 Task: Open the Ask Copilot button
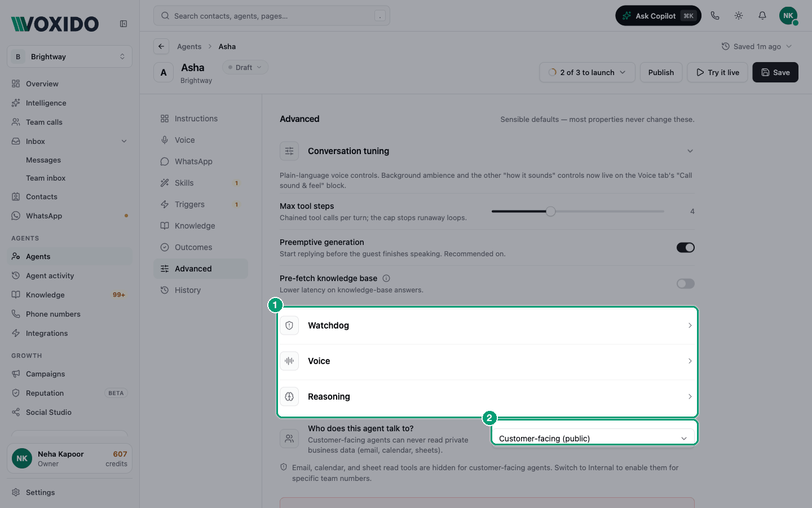[x=658, y=16]
